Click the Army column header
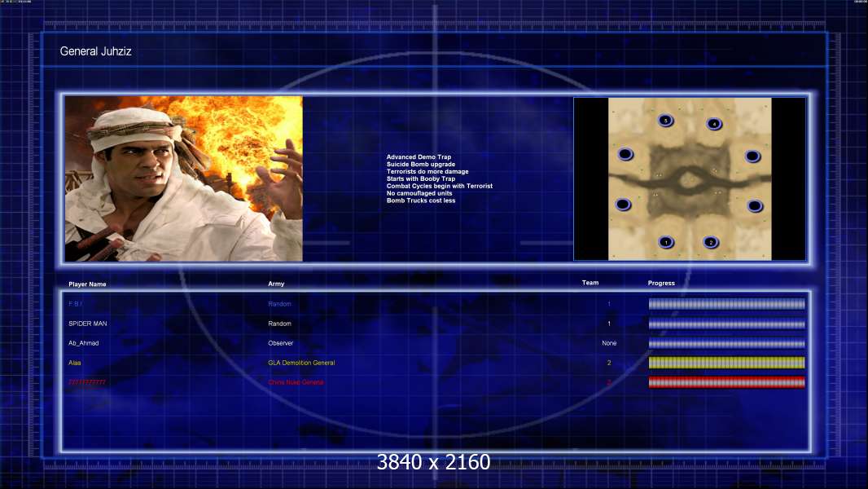This screenshot has width=868, height=489. tap(276, 284)
